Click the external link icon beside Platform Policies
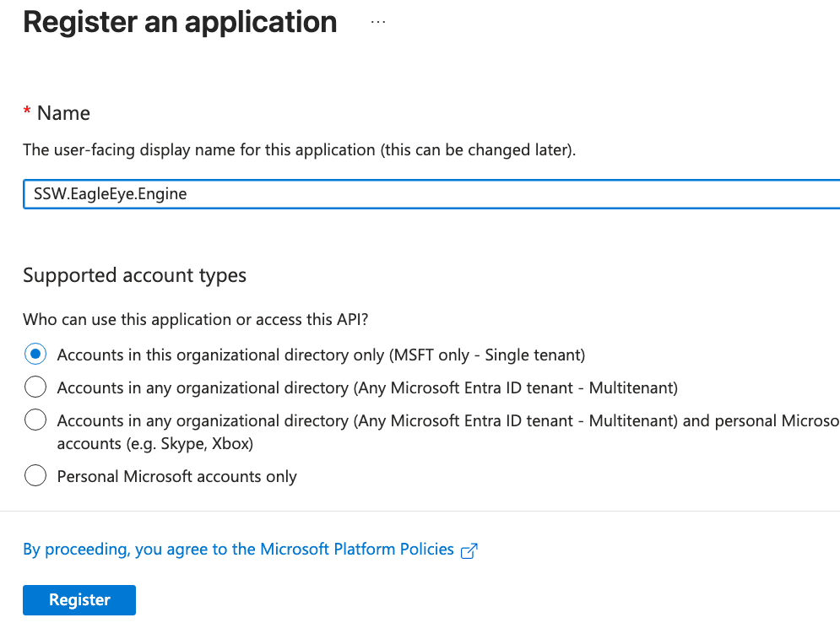Viewport: 840px width, 623px height. click(x=469, y=550)
